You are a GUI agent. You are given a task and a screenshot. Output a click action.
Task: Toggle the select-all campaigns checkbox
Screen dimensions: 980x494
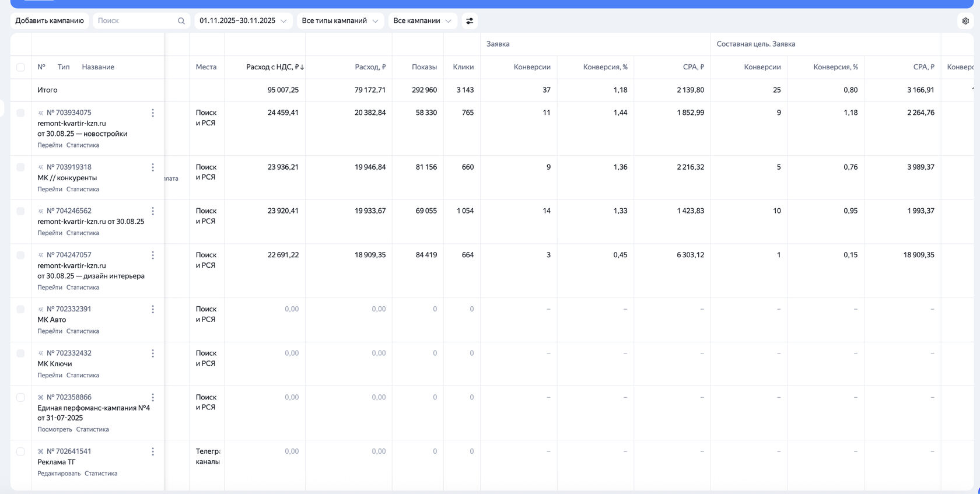pos(20,67)
